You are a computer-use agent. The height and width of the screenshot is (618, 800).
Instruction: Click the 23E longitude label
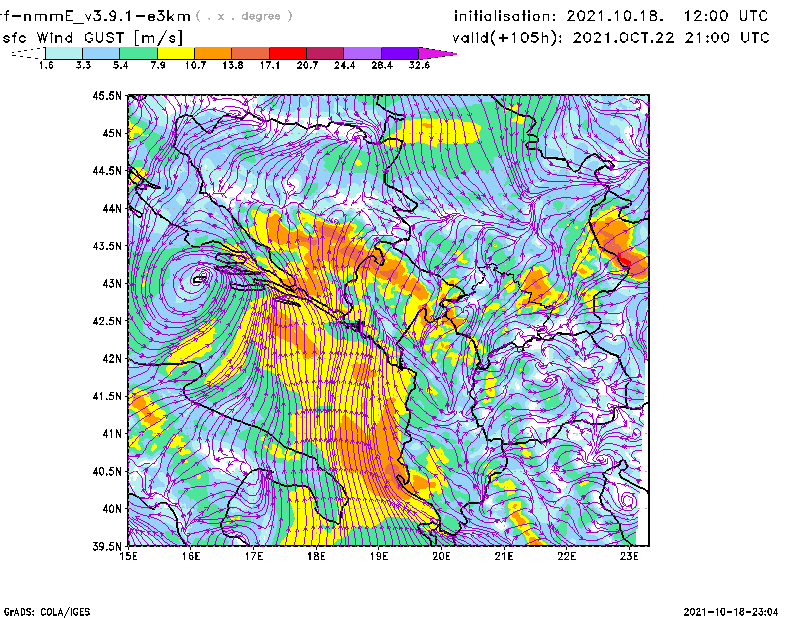pos(629,556)
